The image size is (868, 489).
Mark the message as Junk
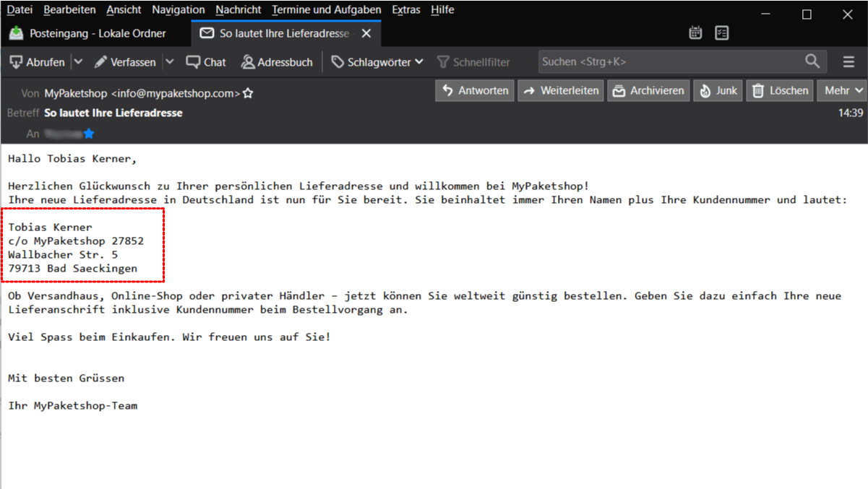(x=718, y=90)
